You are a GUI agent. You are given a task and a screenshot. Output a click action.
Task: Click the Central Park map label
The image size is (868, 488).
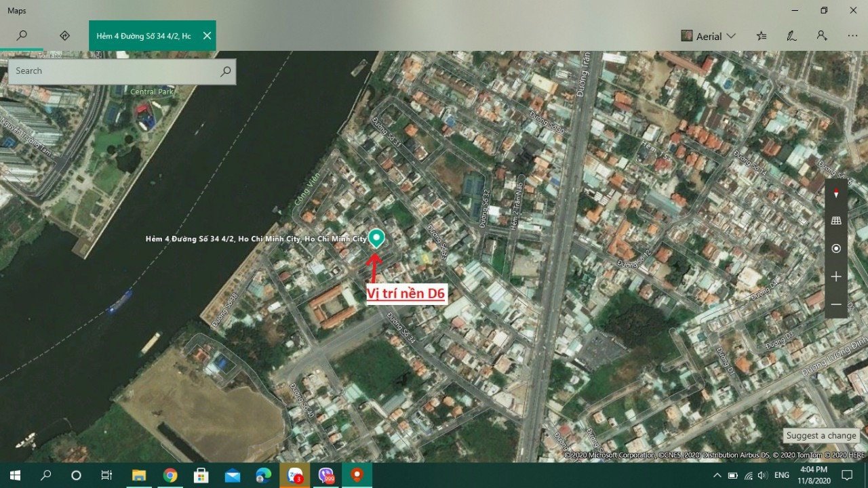152,91
